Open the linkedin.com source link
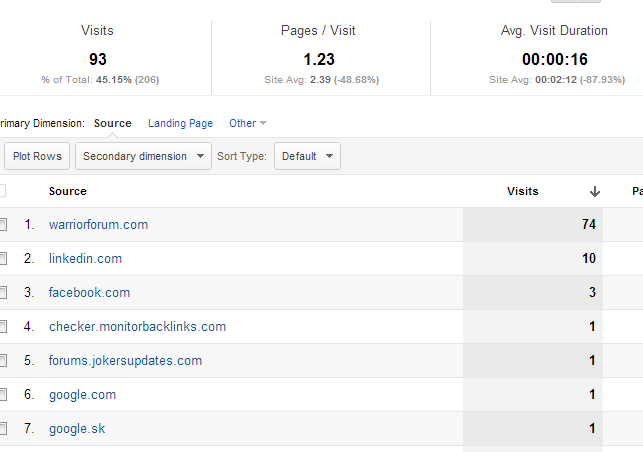The width and height of the screenshot is (643, 452). coord(85,258)
